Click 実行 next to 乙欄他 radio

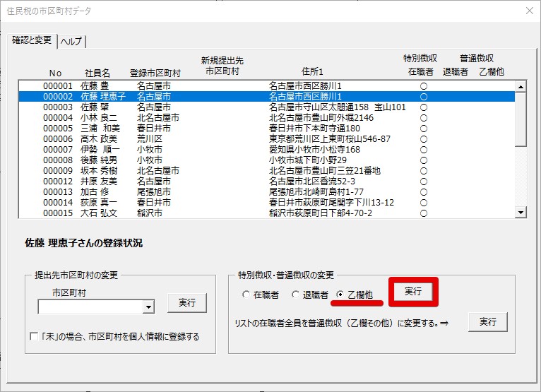413,292
